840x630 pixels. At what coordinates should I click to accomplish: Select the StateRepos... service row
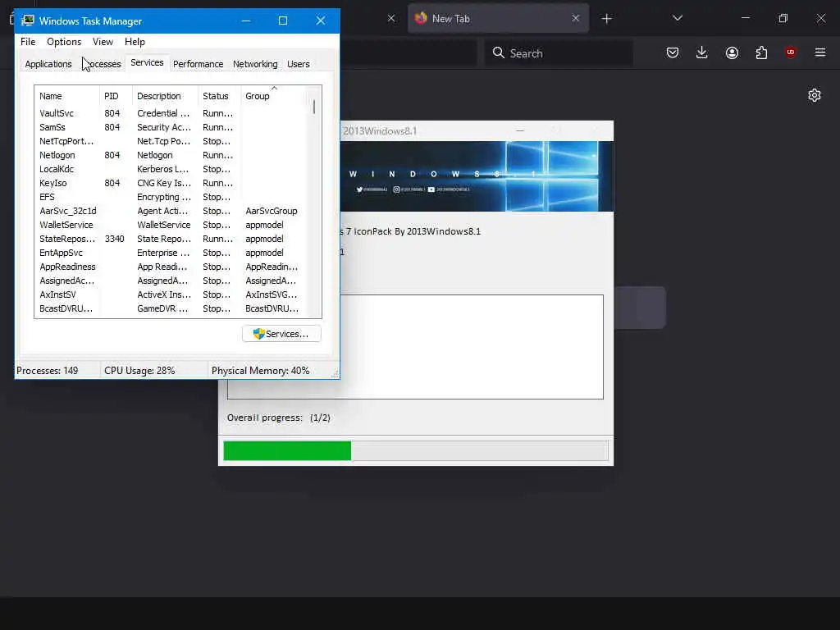click(x=171, y=239)
